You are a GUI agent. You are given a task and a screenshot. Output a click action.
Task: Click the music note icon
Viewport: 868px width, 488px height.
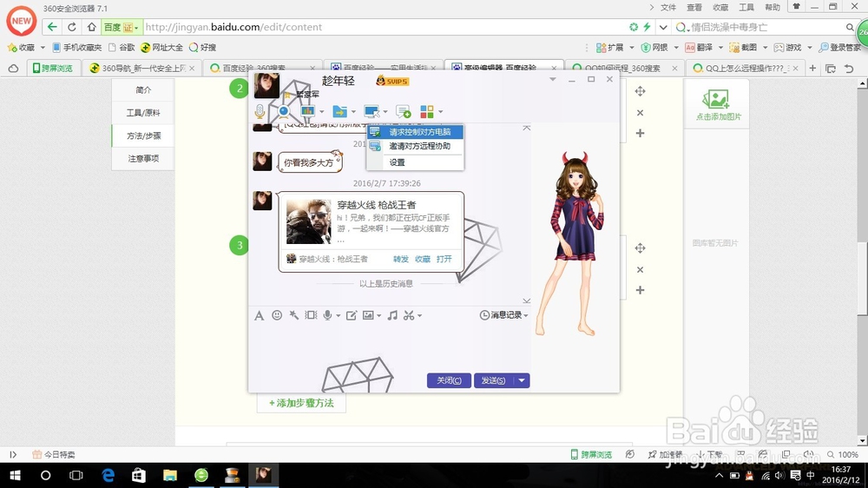[x=392, y=315]
